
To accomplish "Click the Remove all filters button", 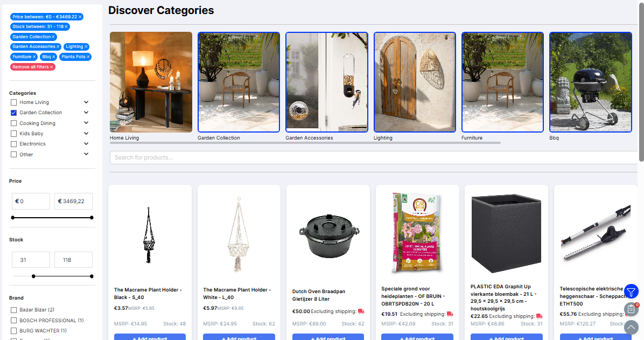I will pyautogui.click(x=33, y=67).
